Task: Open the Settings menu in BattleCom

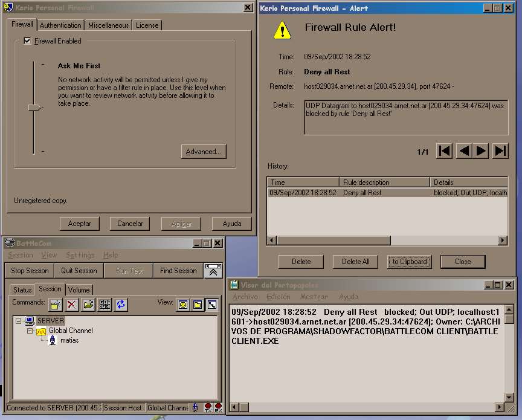Action: pos(80,255)
